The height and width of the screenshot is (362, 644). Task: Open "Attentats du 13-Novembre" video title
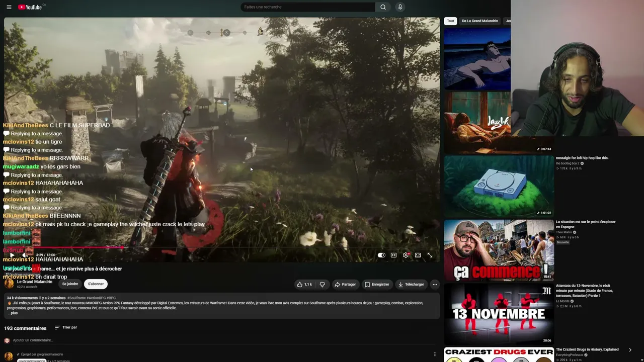pos(585,291)
